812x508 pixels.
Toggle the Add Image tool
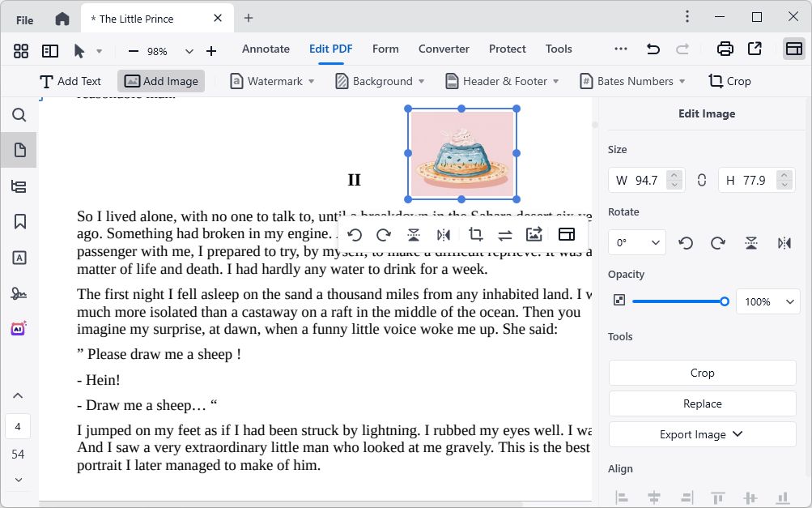[x=161, y=81]
